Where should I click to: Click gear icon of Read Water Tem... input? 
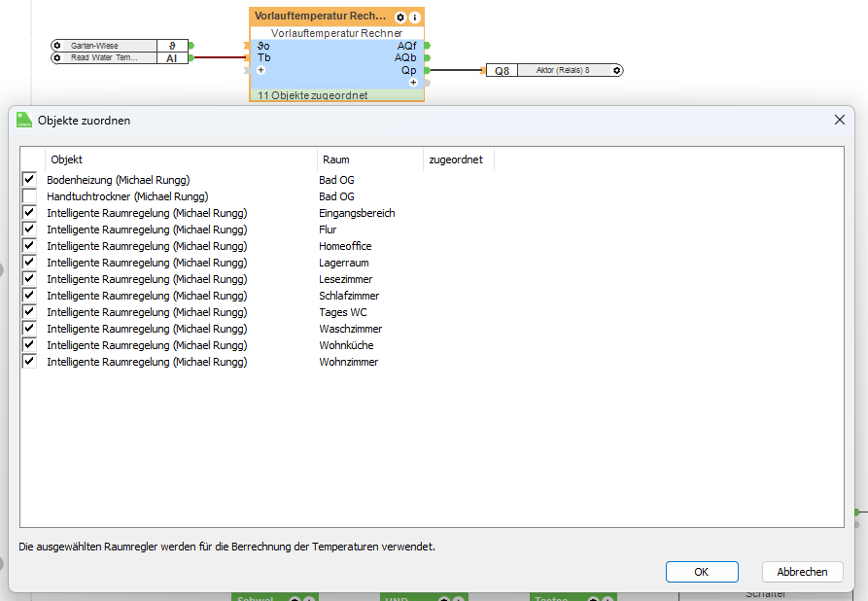(x=57, y=57)
